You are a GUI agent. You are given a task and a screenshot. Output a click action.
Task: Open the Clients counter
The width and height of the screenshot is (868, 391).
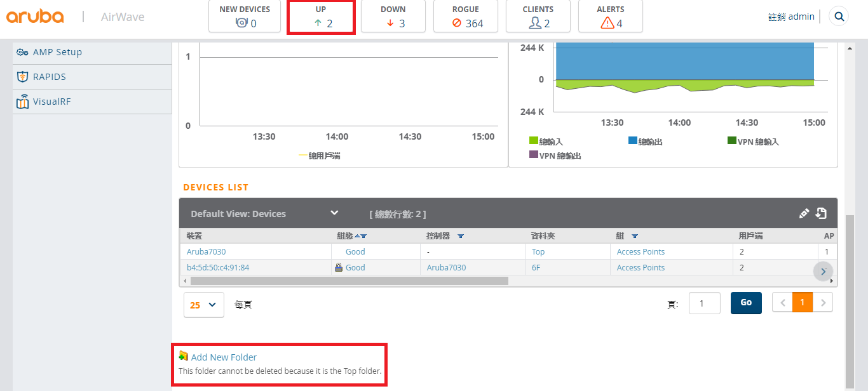538,17
